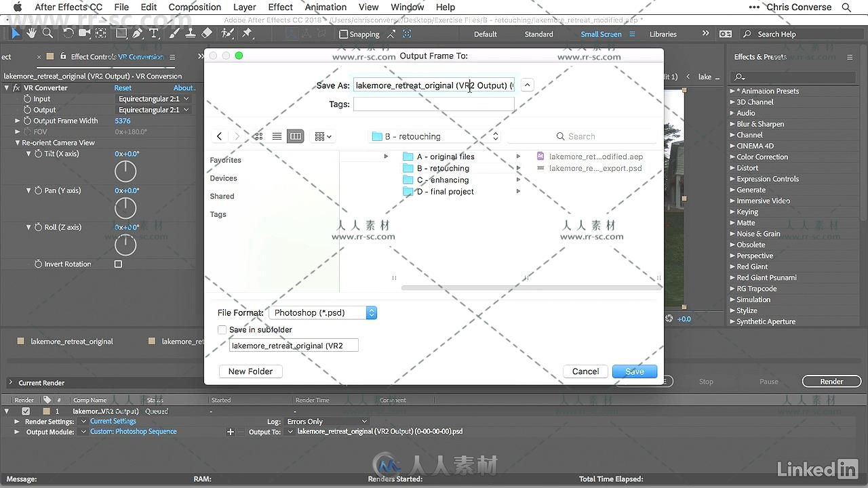Viewport: 868px width, 488px height.
Task: Click the New Folder button
Action: click(250, 371)
